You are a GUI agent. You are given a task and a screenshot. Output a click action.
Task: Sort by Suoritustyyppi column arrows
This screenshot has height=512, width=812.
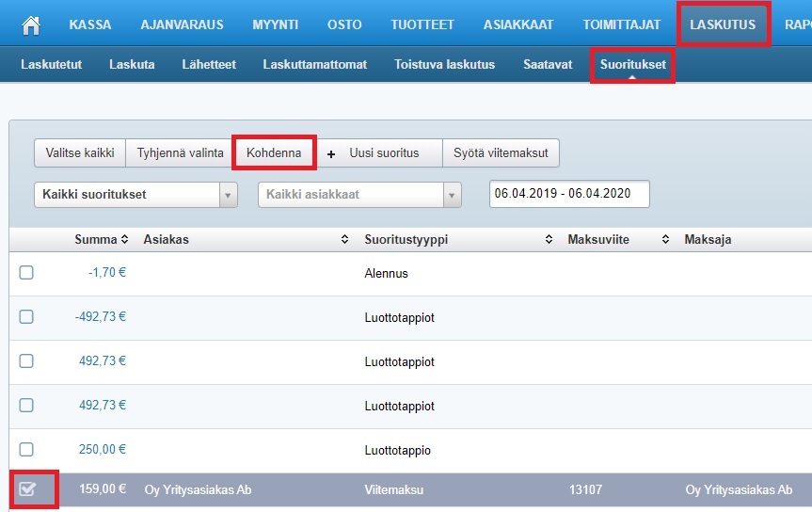[549, 240]
